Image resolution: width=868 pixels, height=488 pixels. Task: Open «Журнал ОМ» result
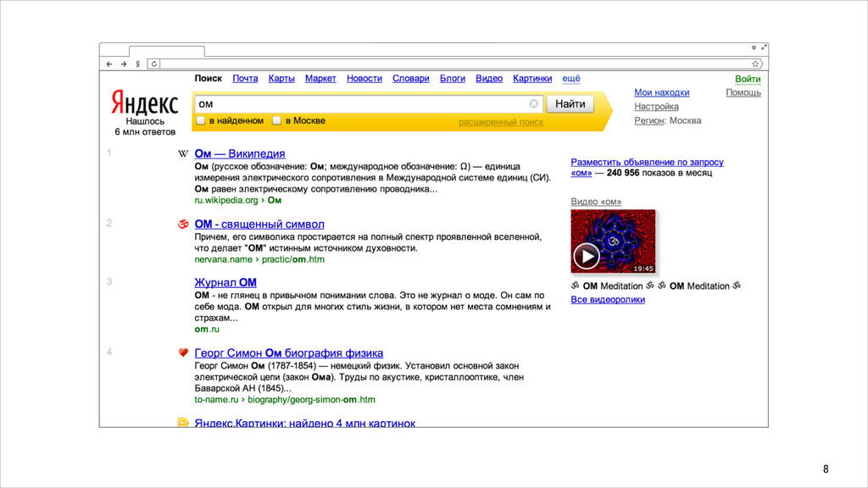(225, 283)
